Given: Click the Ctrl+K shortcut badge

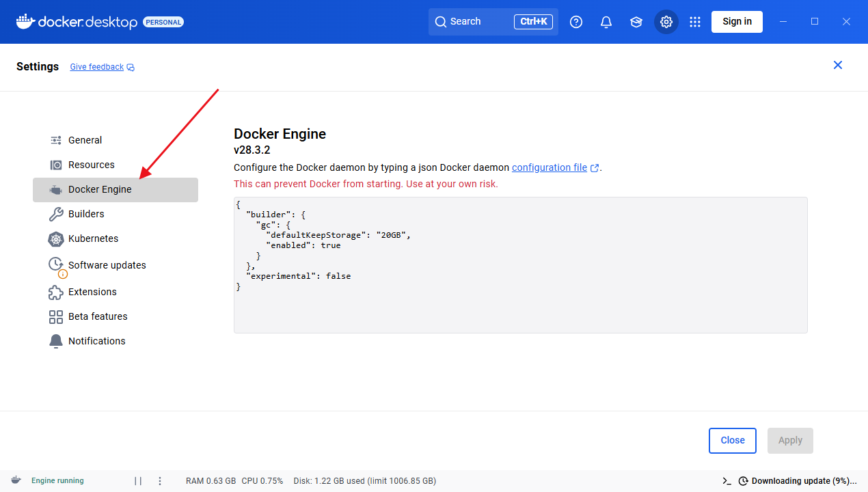Looking at the screenshot, I should pyautogui.click(x=533, y=22).
